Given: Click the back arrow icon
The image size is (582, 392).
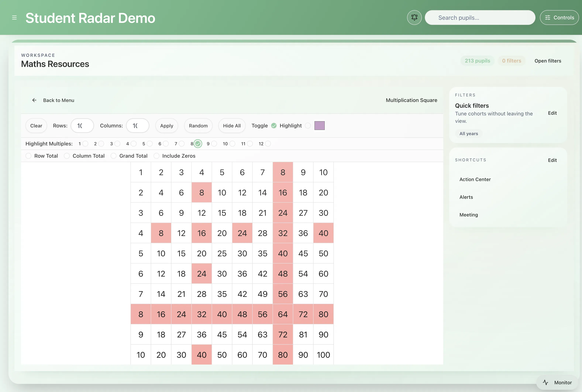Looking at the screenshot, I should pos(34,100).
